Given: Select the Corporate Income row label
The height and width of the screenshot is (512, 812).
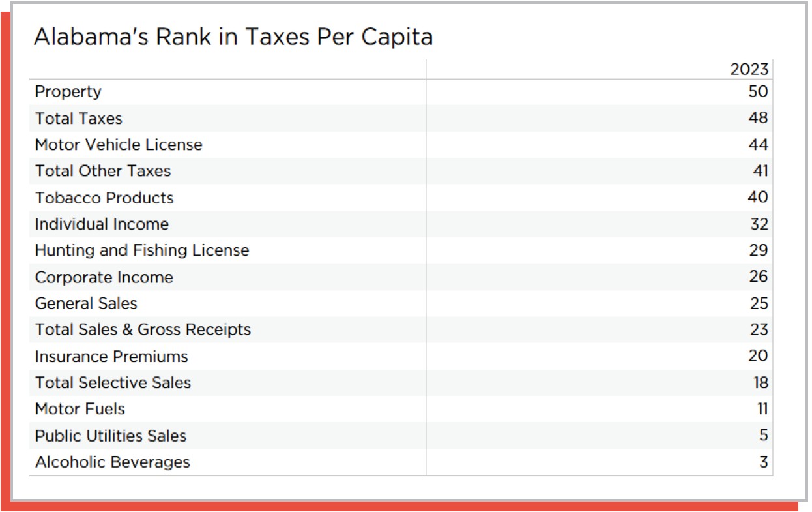Looking at the screenshot, I should (x=104, y=277).
